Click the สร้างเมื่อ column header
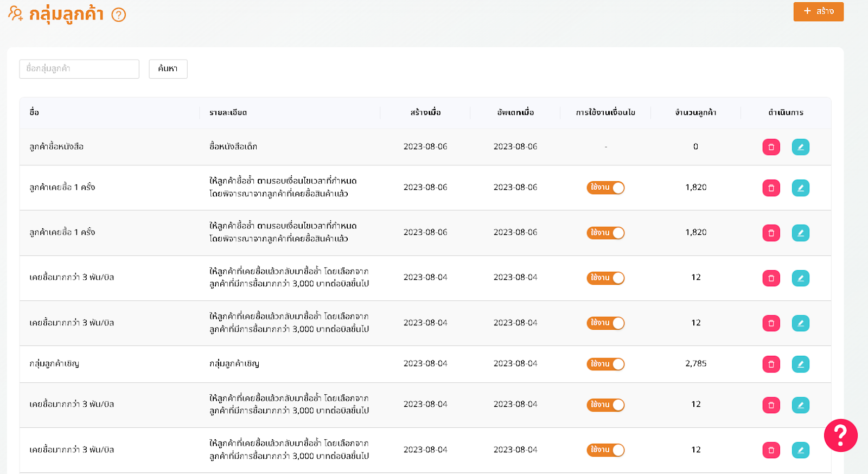This screenshot has width=868, height=474. (425, 112)
